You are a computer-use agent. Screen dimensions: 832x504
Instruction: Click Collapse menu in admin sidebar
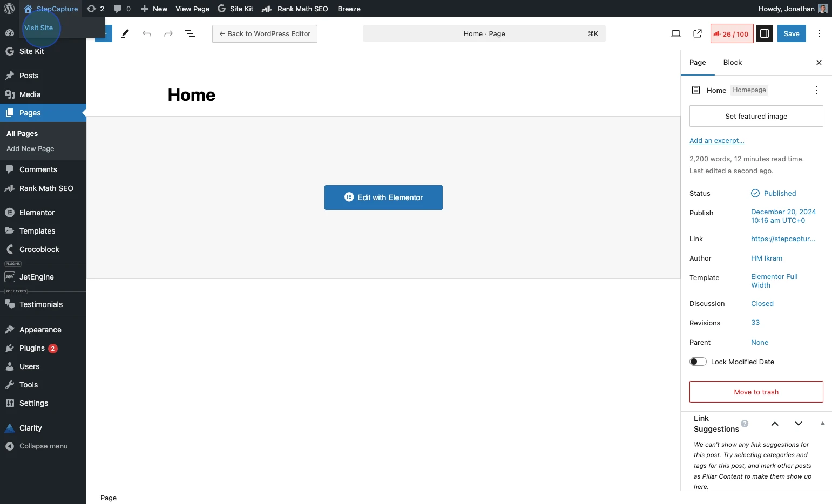(x=43, y=446)
